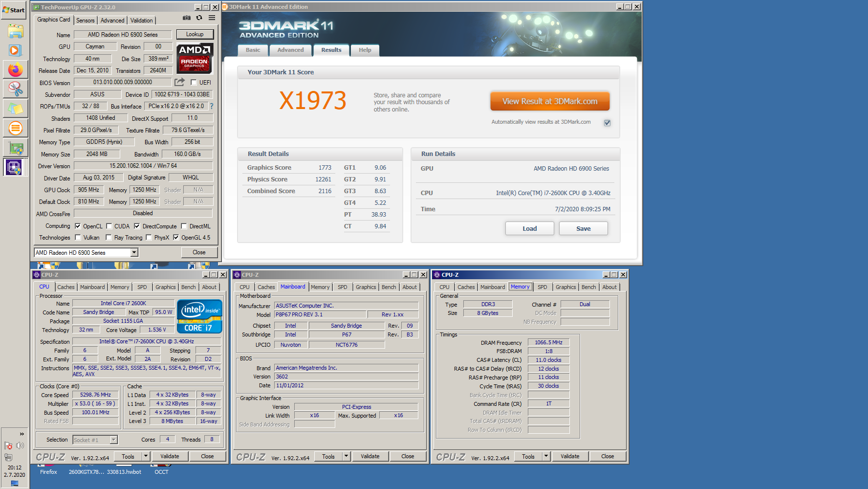The image size is (868, 489).
Task: Switch to GPU-Z via its taskbar icon
Action: (x=16, y=148)
